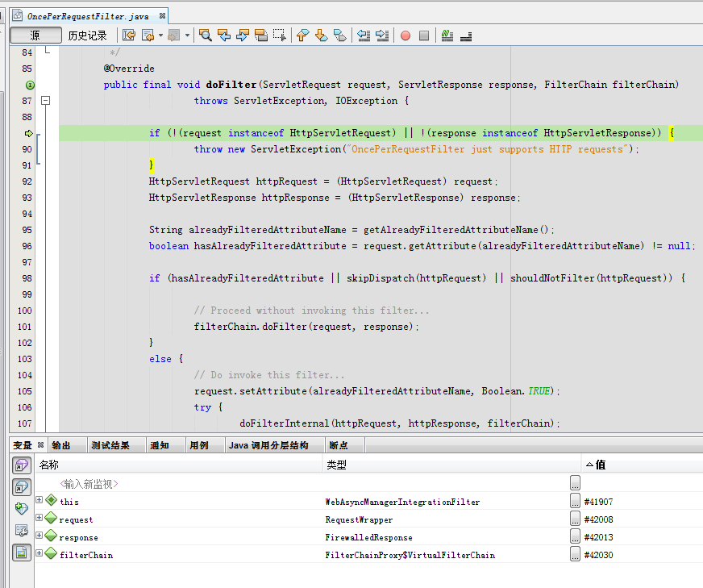This screenshot has height=588, width=703.
Task: Click Find Next Occurrence icon
Action: coord(243,35)
